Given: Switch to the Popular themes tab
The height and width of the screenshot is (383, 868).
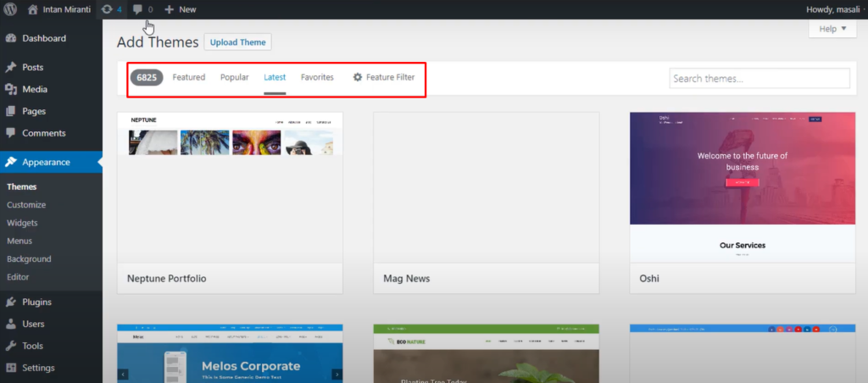Looking at the screenshot, I should pyautogui.click(x=235, y=77).
